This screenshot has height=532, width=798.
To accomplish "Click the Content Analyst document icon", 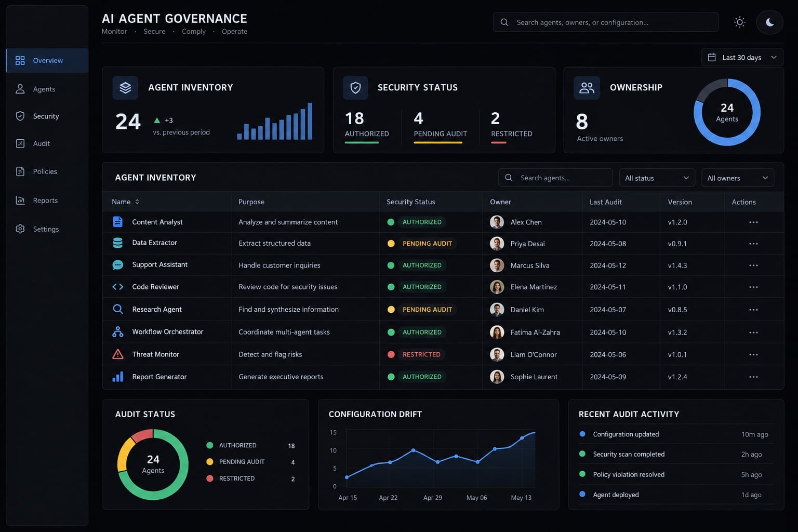I will [x=118, y=222].
